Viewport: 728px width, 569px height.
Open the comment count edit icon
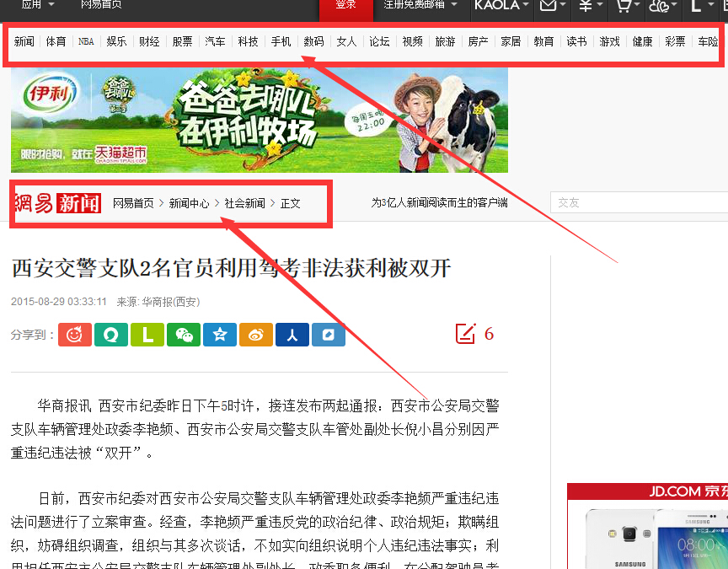tap(466, 334)
